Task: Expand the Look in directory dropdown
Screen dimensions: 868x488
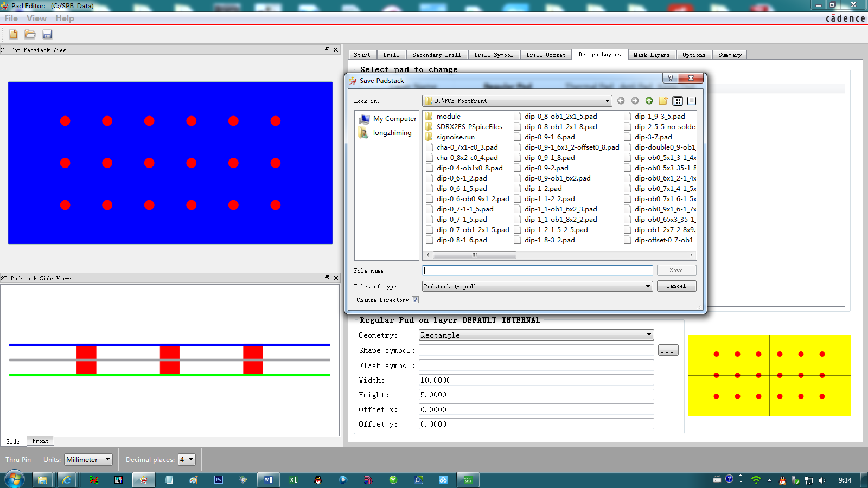Action: click(607, 101)
